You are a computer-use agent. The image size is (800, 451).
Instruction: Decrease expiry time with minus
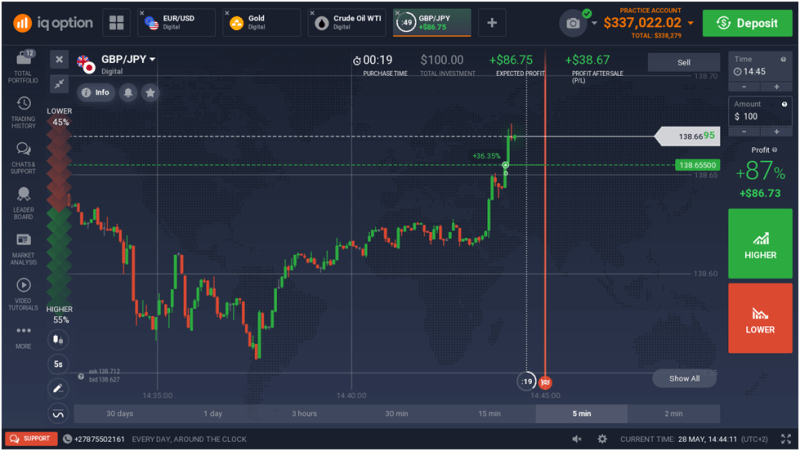click(744, 87)
